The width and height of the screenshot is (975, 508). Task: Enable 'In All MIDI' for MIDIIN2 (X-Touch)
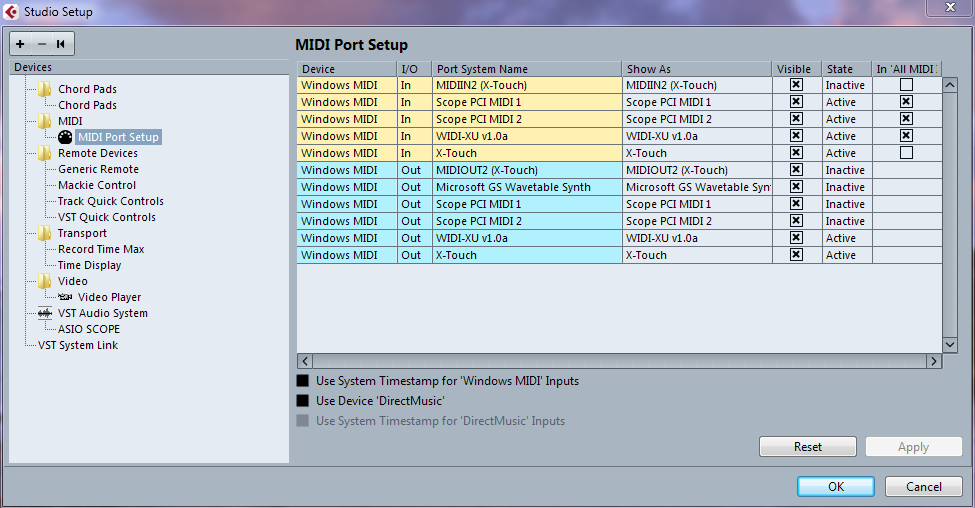[x=906, y=85]
